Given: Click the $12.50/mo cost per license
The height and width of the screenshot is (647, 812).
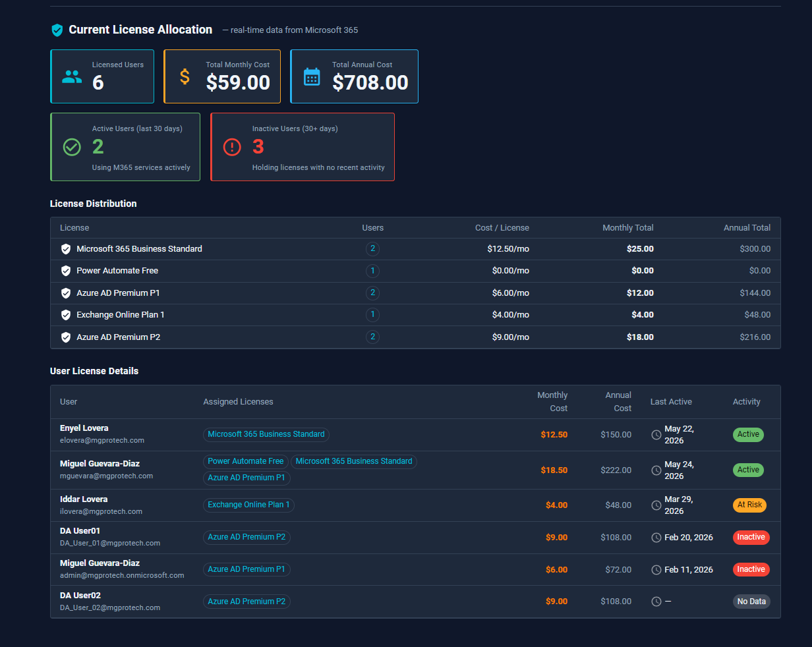Looking at the screenshot, I should (508, 249).
